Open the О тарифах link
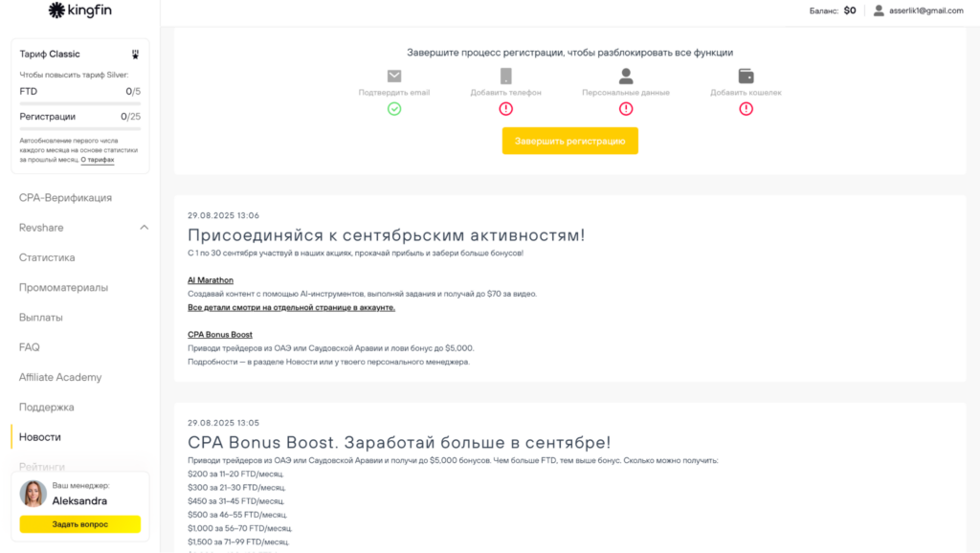The height and width of the screenshot is (553, 980). [98, 160]
